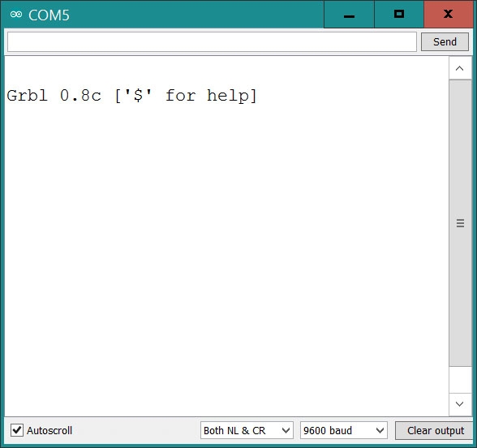This screenshot has width=477, height=448.
Task: Close the COM5 serial monitor window
Action: pos(449,15)
